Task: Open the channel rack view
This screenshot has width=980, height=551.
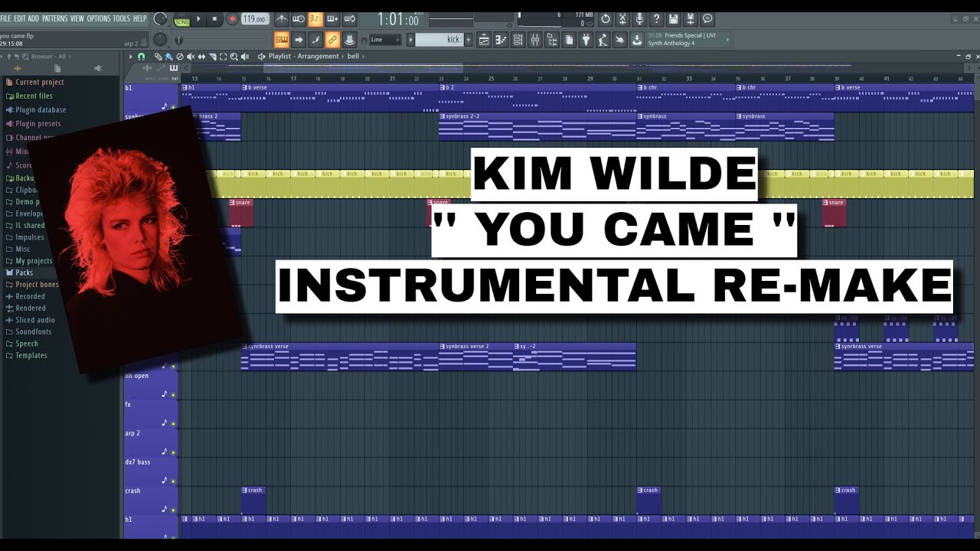Action: (518, 40)
